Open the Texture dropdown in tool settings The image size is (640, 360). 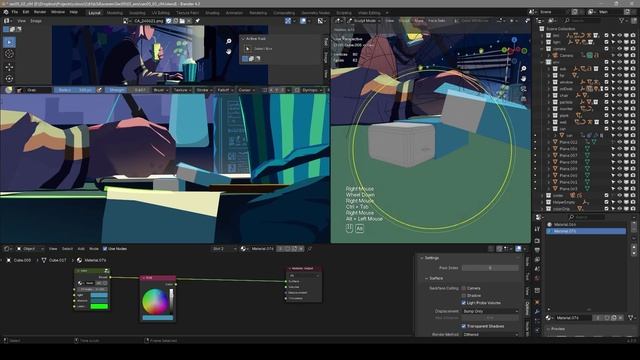(x=181, y=90)
